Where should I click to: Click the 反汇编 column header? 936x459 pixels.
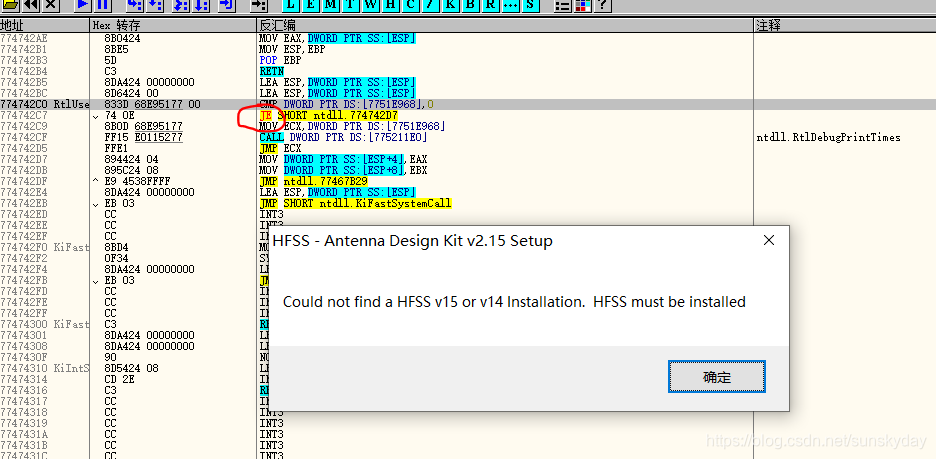coord(505,26)
